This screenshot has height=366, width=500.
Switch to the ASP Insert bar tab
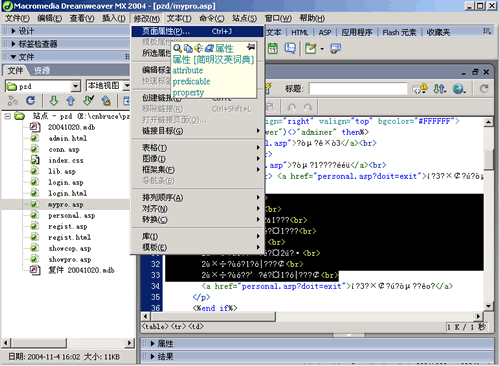(325, 32)
